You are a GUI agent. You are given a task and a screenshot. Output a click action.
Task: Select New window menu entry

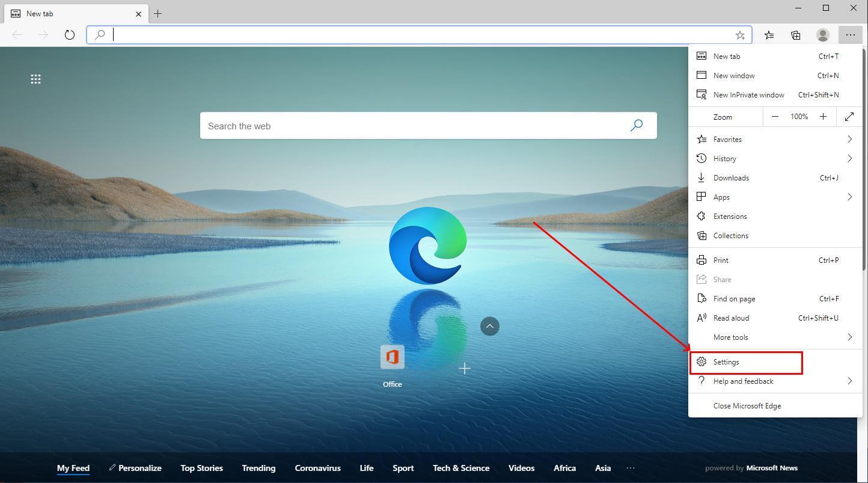pyautogui.click(x=775, y=75)
